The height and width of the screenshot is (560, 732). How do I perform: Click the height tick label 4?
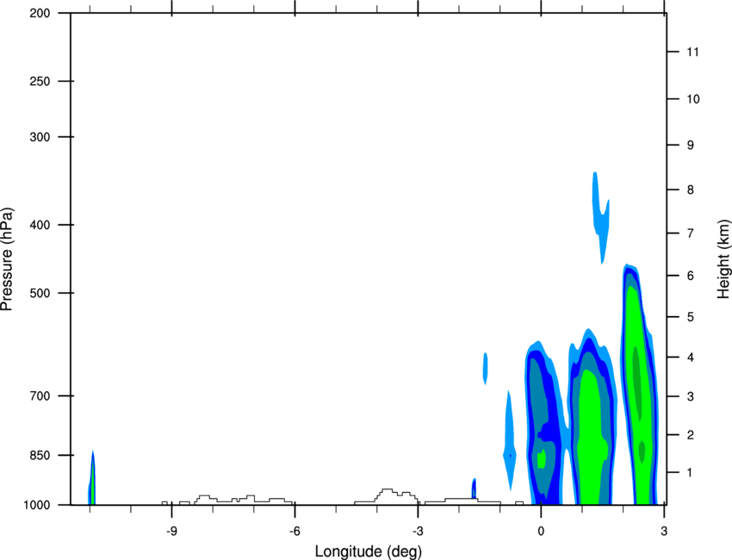click(690, 358)
